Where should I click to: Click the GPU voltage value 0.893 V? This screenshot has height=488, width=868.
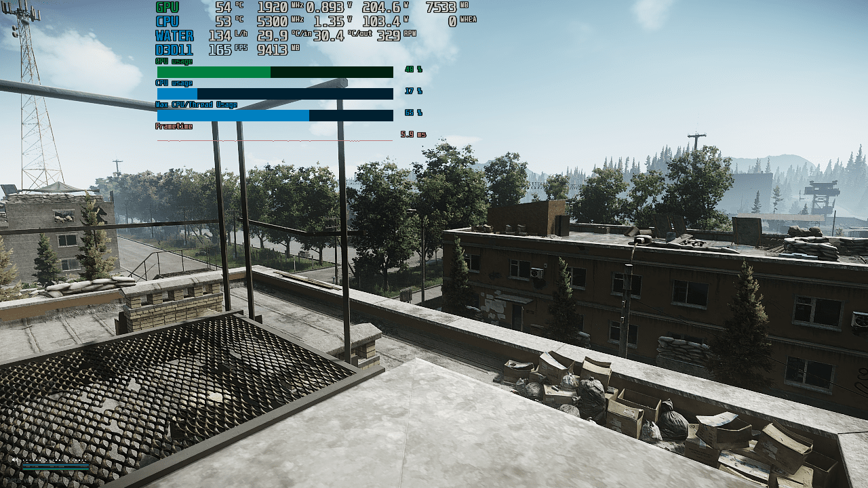[330, 7]
